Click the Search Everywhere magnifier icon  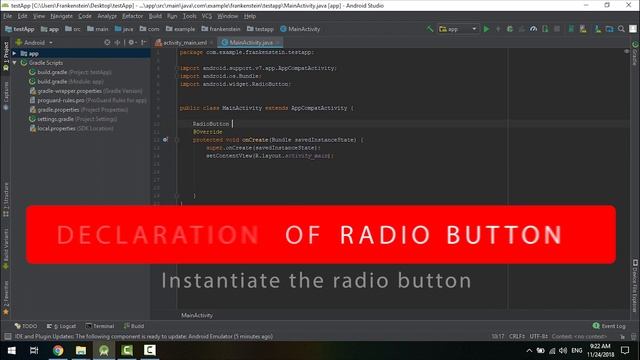621,29
